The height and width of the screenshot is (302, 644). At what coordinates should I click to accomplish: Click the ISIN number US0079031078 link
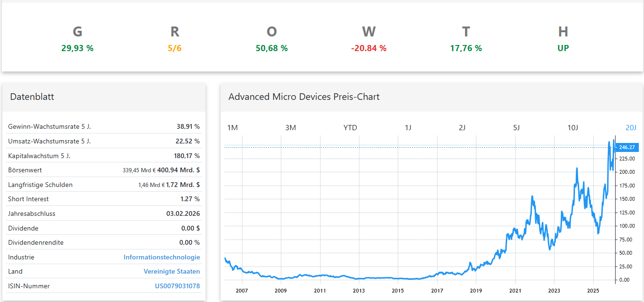point(177,286)
